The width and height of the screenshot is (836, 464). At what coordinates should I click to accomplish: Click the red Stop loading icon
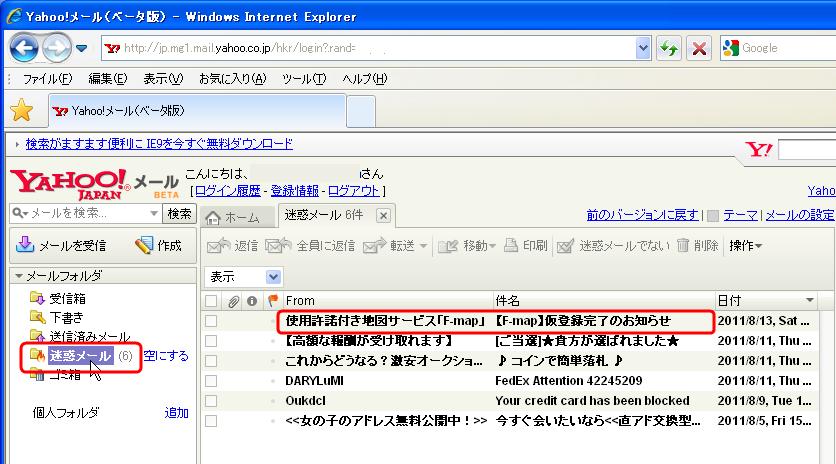[x=698, y=49]
